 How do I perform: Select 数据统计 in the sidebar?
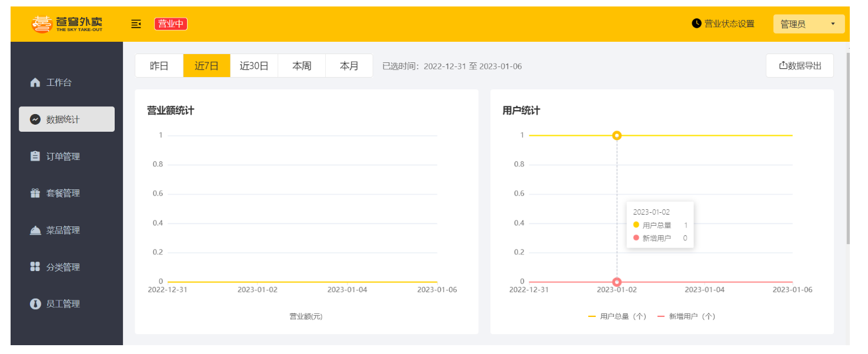click(66, 119)
